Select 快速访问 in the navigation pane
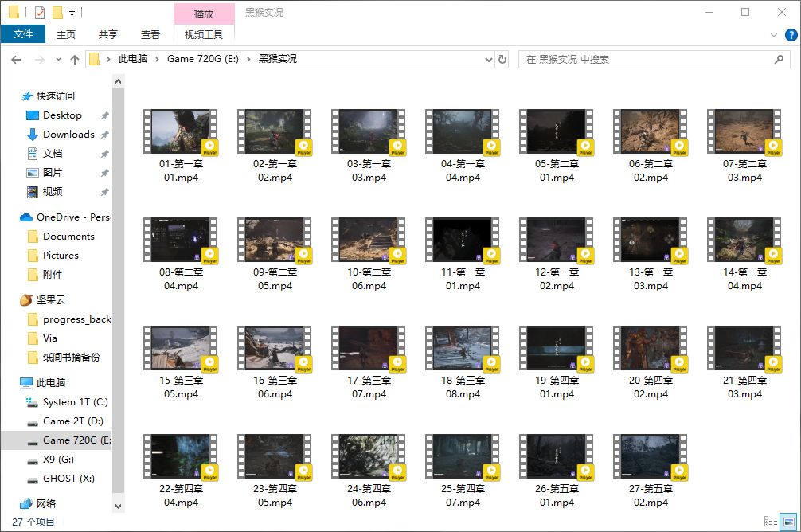801x532 pixels. tap(55, 96)
